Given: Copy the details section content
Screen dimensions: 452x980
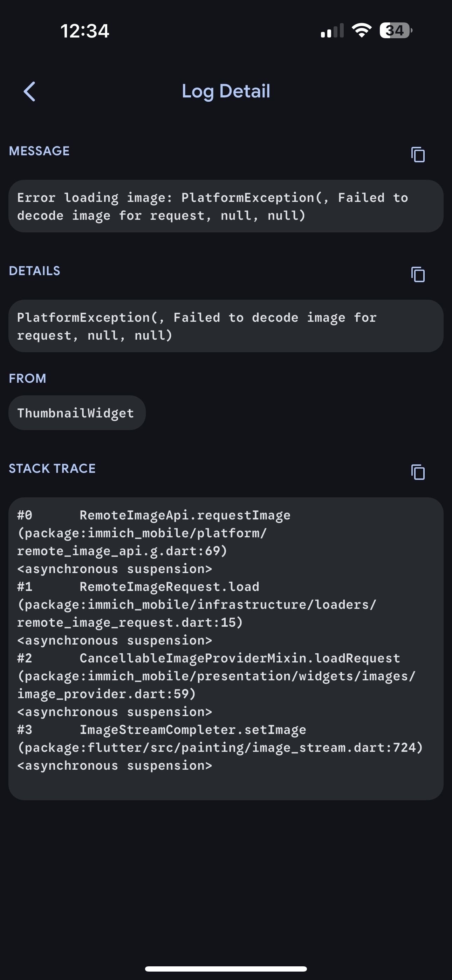Looking at the screenshot, I should click(418, 274).
